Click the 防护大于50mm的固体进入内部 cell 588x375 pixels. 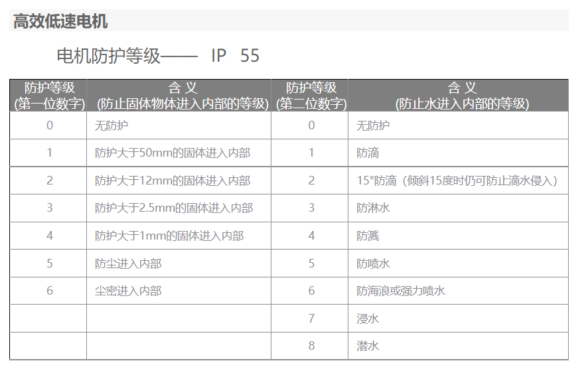(x=173, y=153)
